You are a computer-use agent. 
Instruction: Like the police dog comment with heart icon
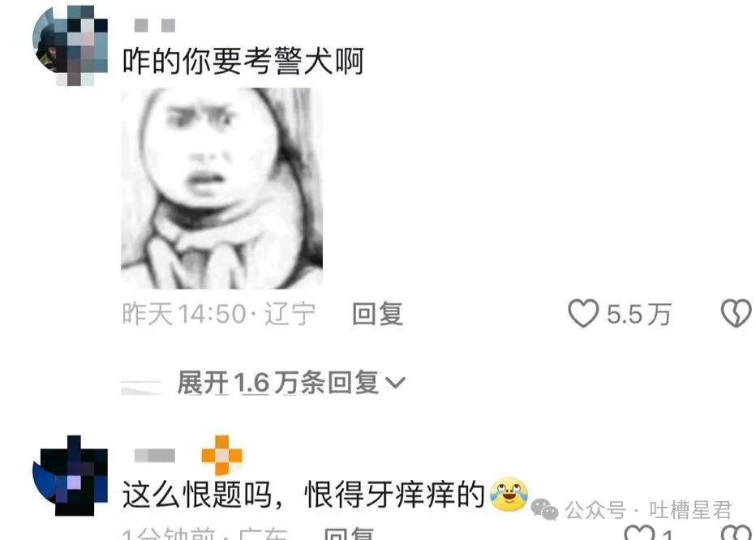583,314
